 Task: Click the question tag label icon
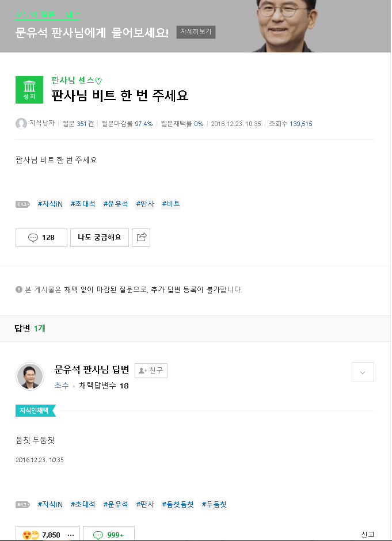click(23, 204)
